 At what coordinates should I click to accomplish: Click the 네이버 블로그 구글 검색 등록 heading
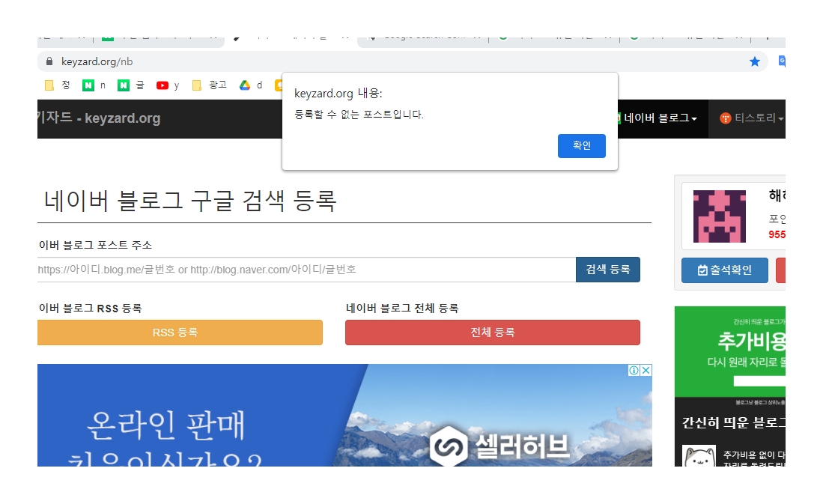190,201
